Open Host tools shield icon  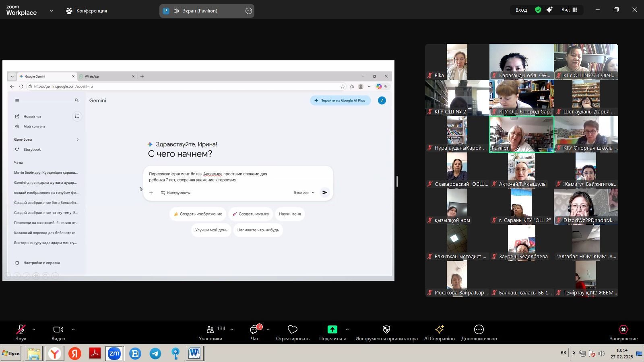point(386,330)
